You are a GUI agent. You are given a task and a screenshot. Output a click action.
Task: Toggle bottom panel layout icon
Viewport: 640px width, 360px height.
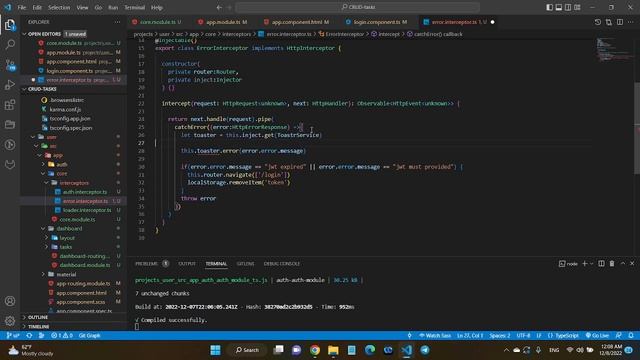coord(559,7)
